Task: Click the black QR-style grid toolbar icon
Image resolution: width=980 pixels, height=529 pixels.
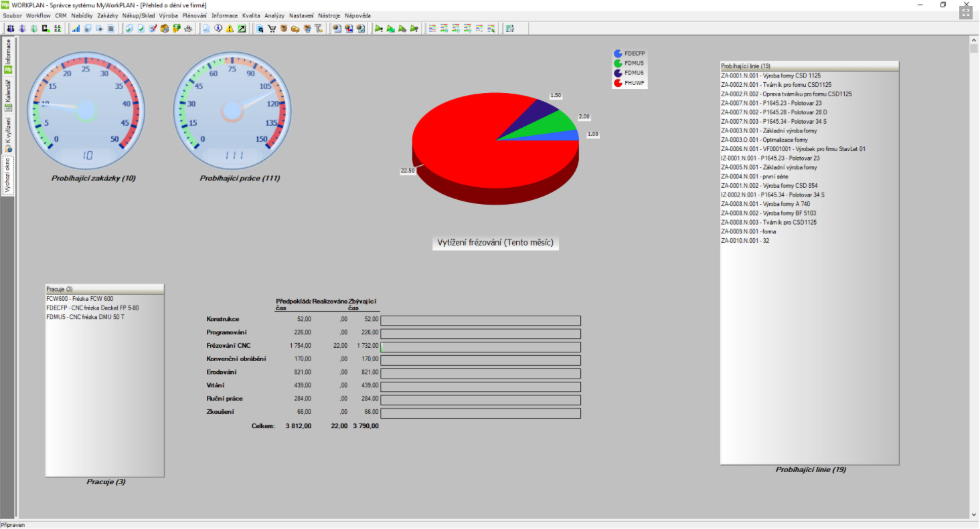Action: coord(58,29)
